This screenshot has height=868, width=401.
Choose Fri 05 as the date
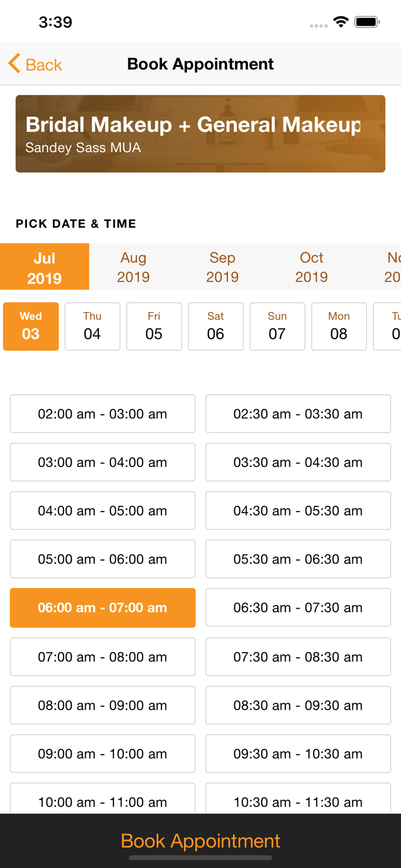coord(154,326)
